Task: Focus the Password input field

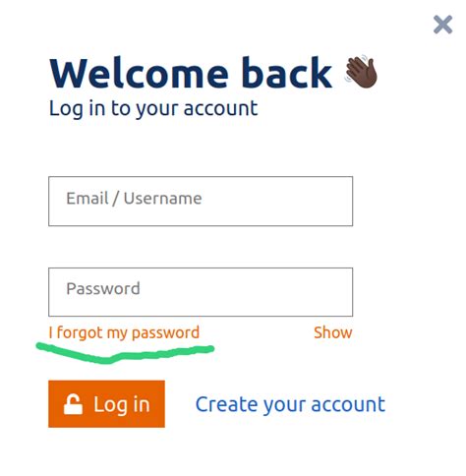Action: point(201,292)
